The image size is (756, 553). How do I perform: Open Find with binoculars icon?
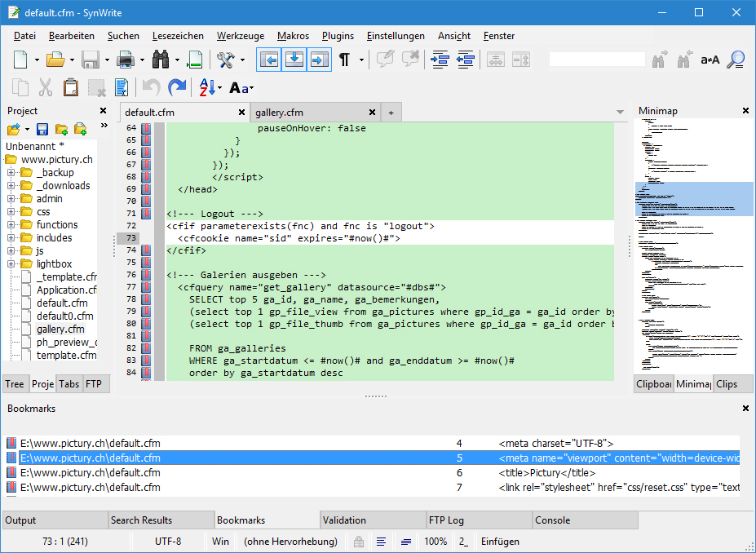(x=161, y=60)
